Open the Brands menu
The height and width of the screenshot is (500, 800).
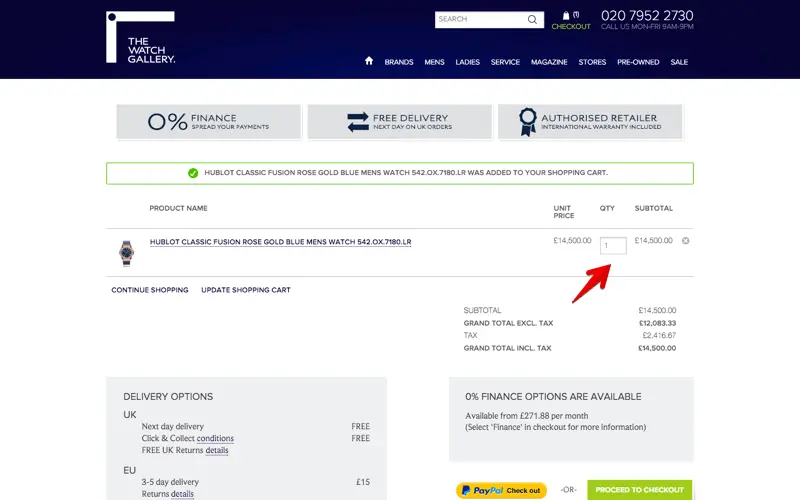(399, 62)
